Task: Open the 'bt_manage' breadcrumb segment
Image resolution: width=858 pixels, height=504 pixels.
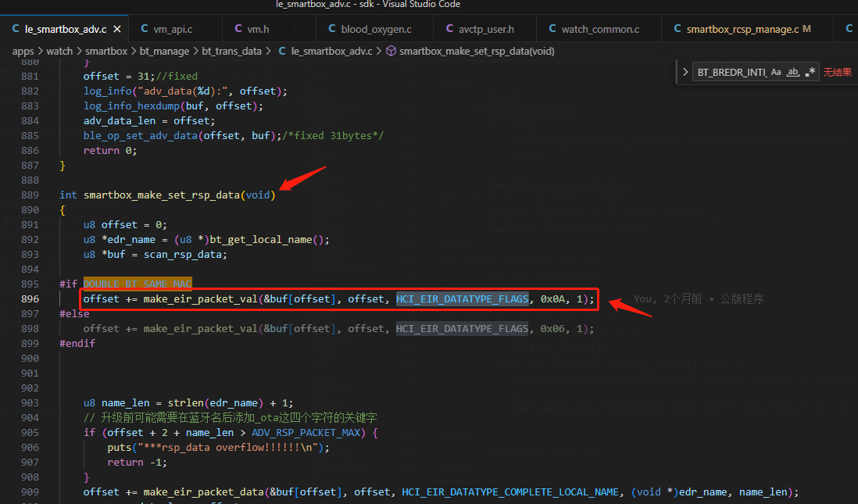Action: (164, 51)
